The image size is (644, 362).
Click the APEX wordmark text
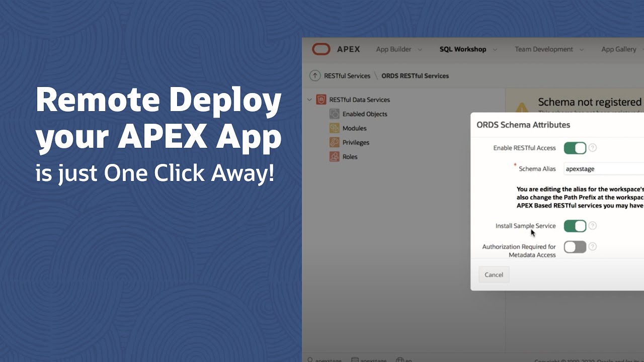(348, 49)
